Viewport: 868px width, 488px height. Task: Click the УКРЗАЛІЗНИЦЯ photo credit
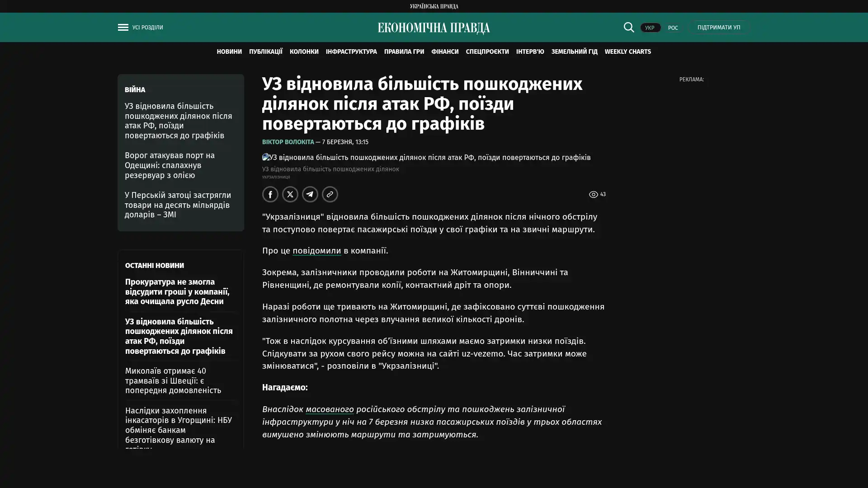click(276, 177)
